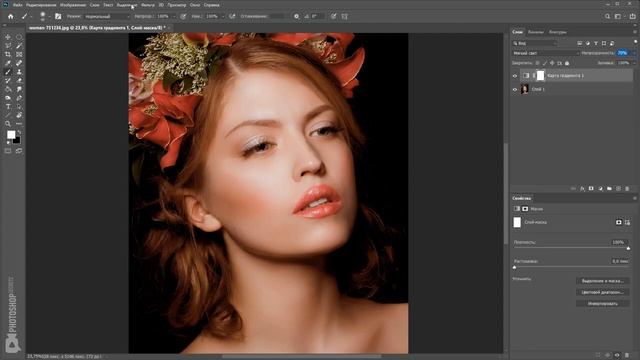The image size is (640, 360).
Task: Switch to the Каналы tab
Action: tap(536, 32)
